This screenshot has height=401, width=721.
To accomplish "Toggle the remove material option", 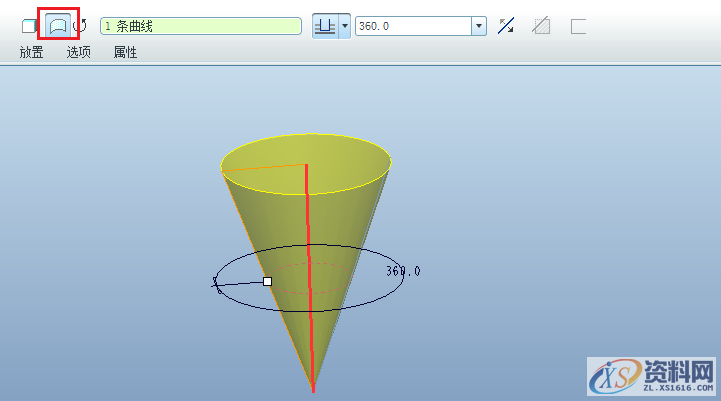I will (541, 26).
